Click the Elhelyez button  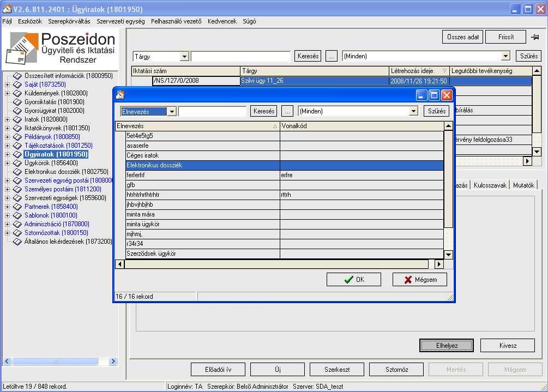(447, 346)
